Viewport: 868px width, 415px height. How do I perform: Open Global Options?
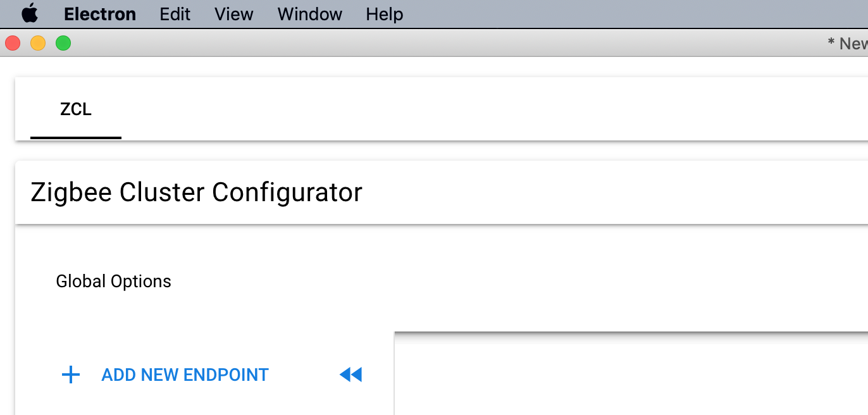(114, 281)
